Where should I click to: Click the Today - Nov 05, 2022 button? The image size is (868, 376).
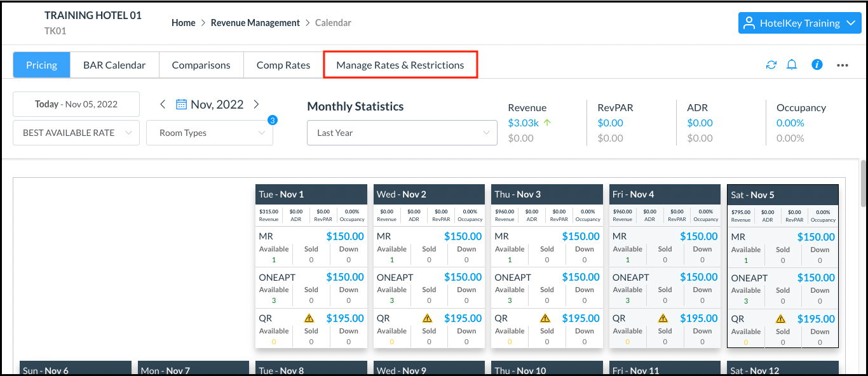(76, 104)
